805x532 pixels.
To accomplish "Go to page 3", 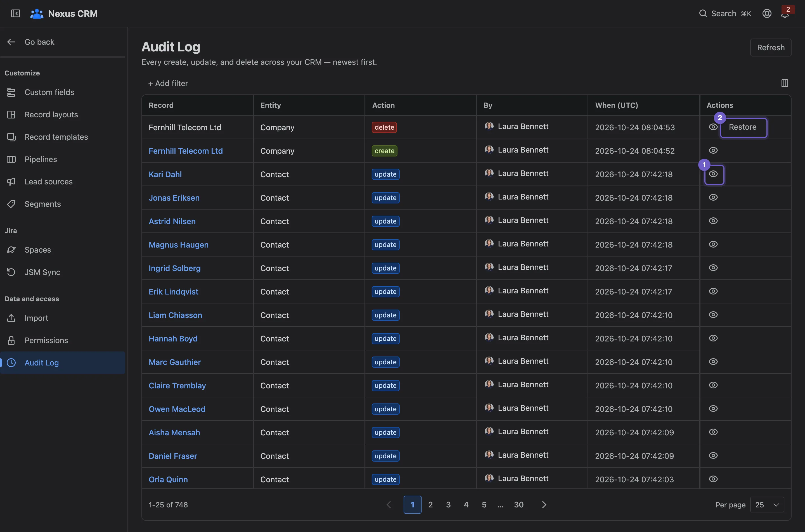I will click(x=448, y=505).
